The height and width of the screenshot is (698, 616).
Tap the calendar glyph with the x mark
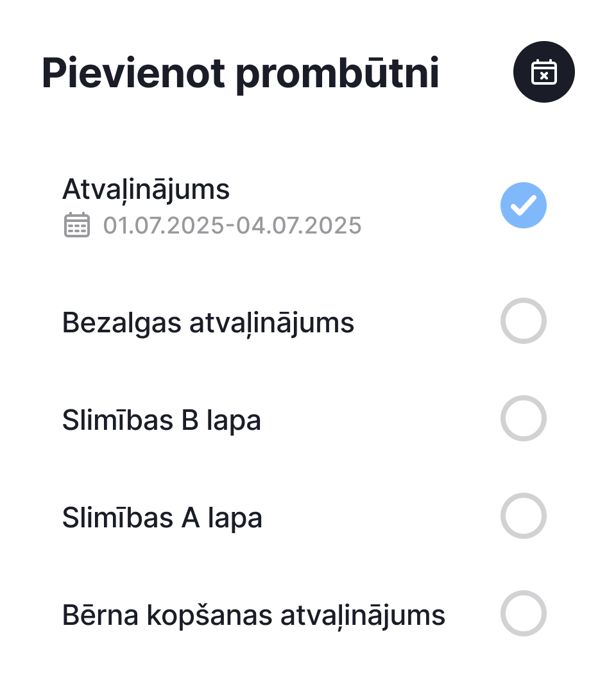pyautogui.click(x=543, y=72)
